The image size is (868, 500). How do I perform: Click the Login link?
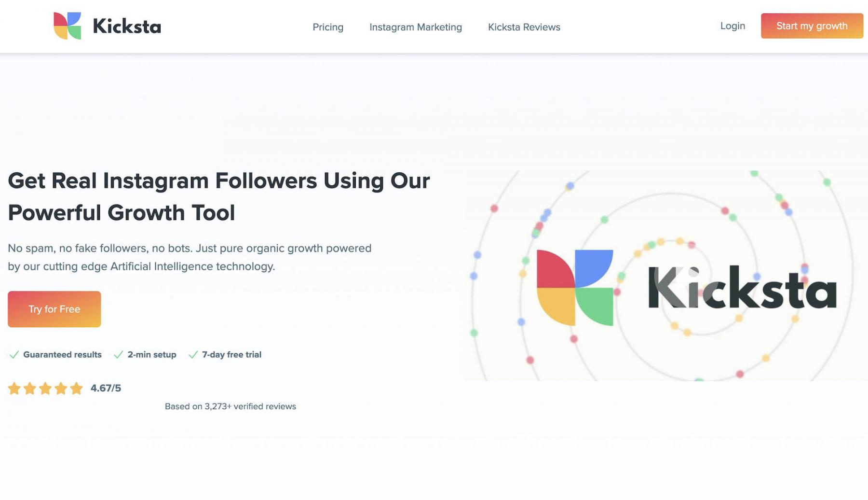732,26
